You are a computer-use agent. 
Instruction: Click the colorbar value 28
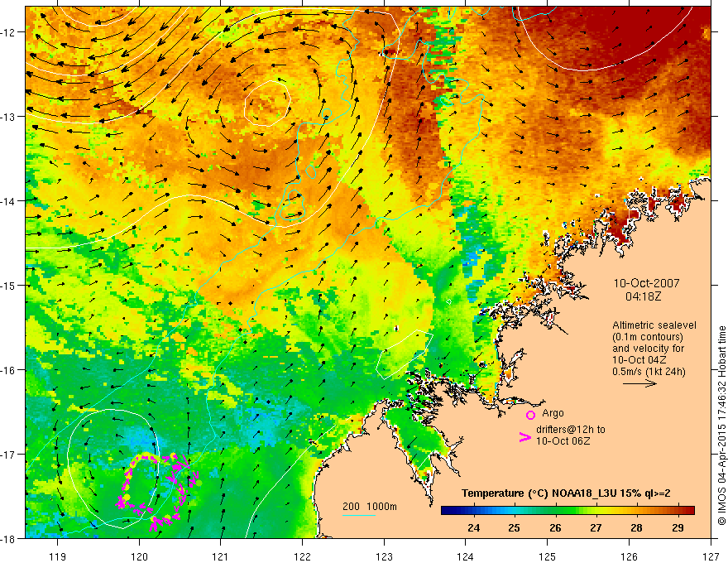pyautogui.click(x=636, y=528)
